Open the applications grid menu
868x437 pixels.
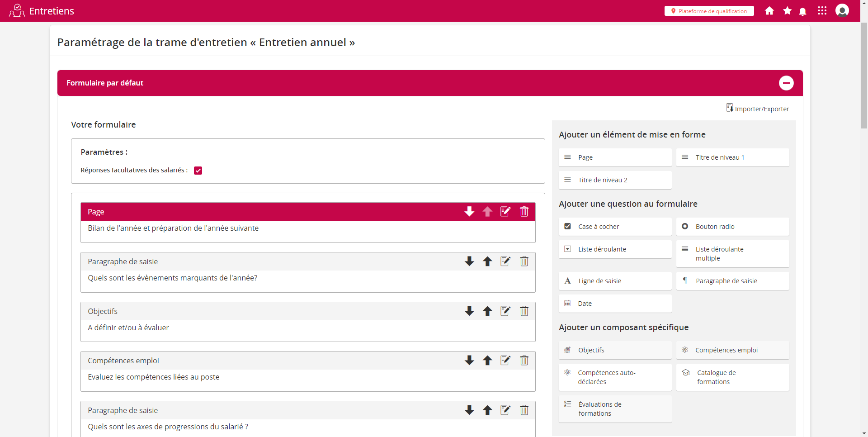click(x=822, y=11)
